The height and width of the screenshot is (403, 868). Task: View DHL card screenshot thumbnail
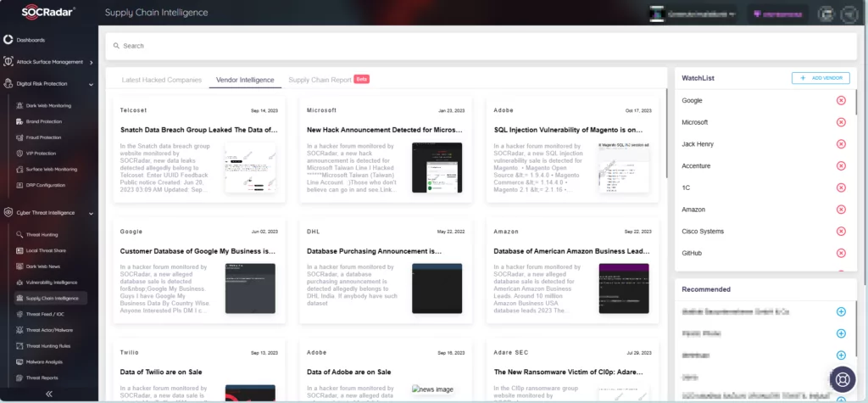[x=437, y=288]
